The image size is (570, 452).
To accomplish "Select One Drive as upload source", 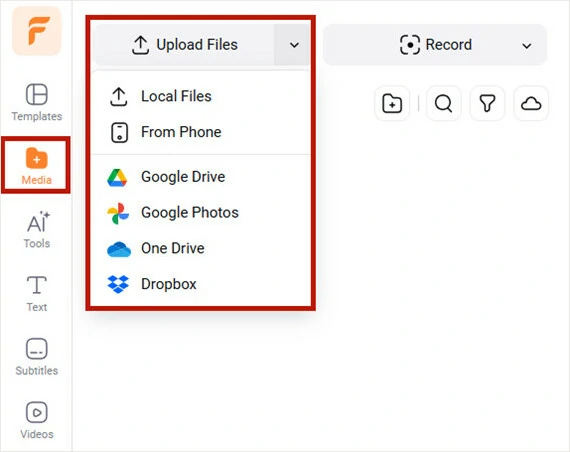I will [201, 248].
